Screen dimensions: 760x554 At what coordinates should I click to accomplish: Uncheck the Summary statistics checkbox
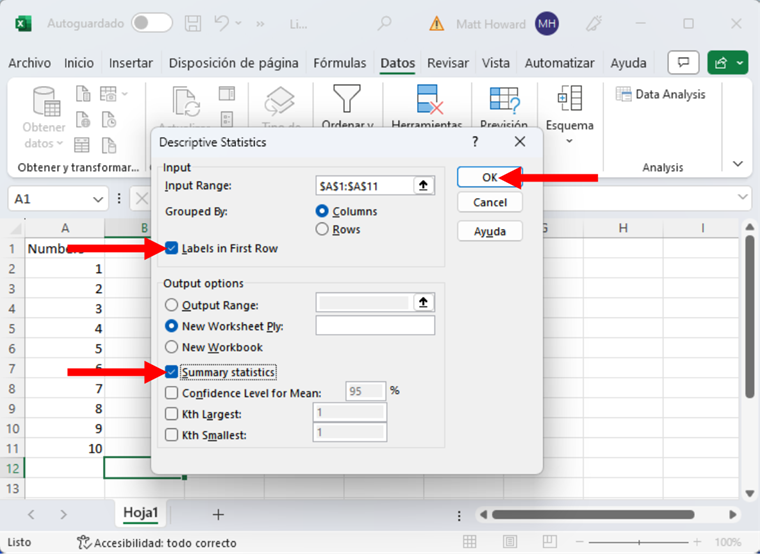pos(172,372)
